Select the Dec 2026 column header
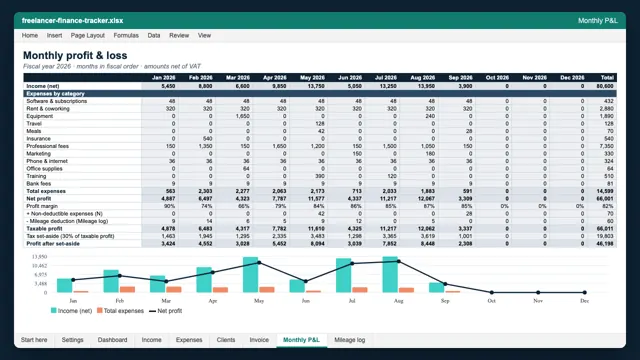 [x=572, y=78]
